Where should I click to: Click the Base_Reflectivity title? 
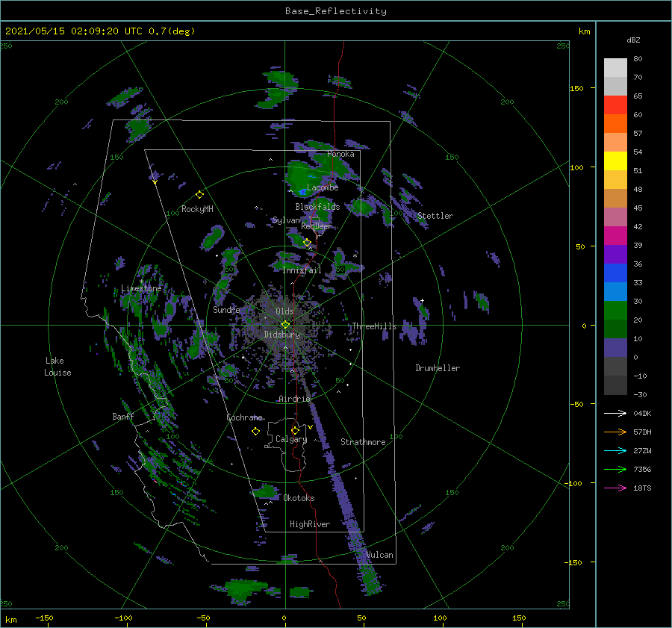pyautogui.click(x=336, y=11)
